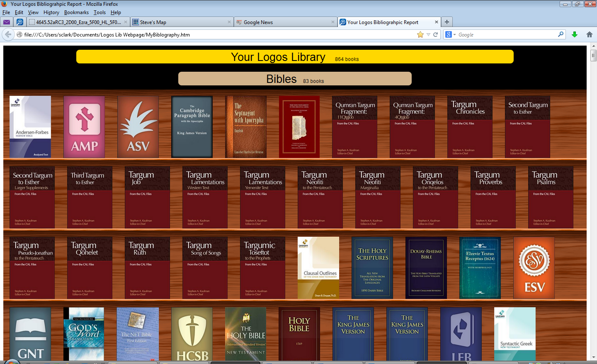Open the Targum Qohelet book
The height and width of the screenshot is (364, 597).
pyautogui.click(x=90, y=268)
